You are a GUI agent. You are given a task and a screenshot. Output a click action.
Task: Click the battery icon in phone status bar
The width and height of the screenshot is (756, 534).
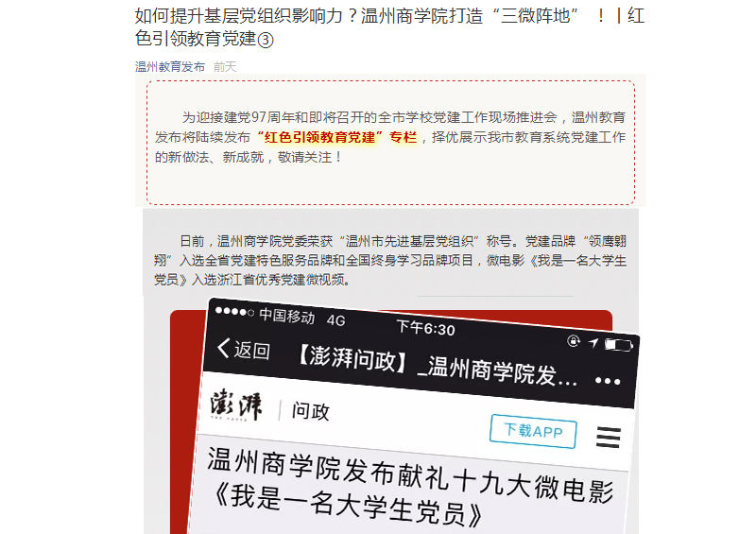pos(619,345)
